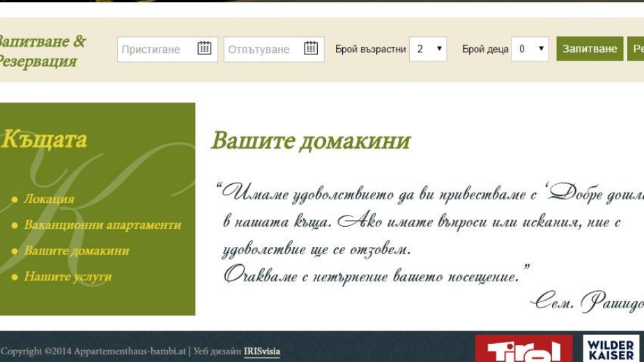Click the Брой възрастни label
Screen dimensions: 644x362
[x=370, y=50]
